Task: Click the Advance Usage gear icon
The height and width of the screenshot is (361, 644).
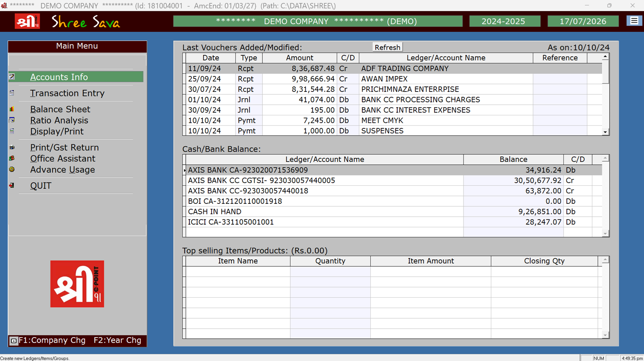Action: 12,169
